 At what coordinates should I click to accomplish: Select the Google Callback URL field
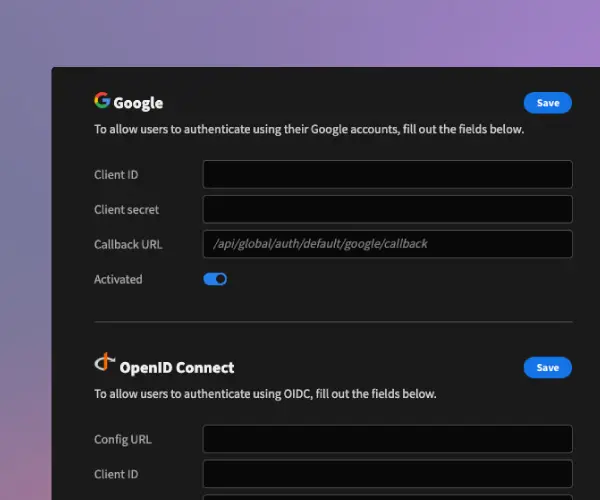pos(387,244)
